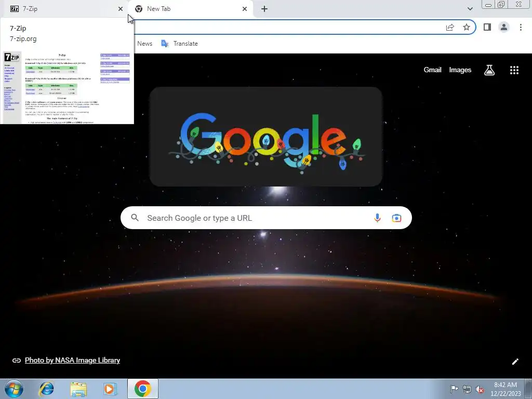This screenshot has height=399, width=532.
Task: Launch Windows Media Player from taskbar
Action: click(x=110, y=389)
